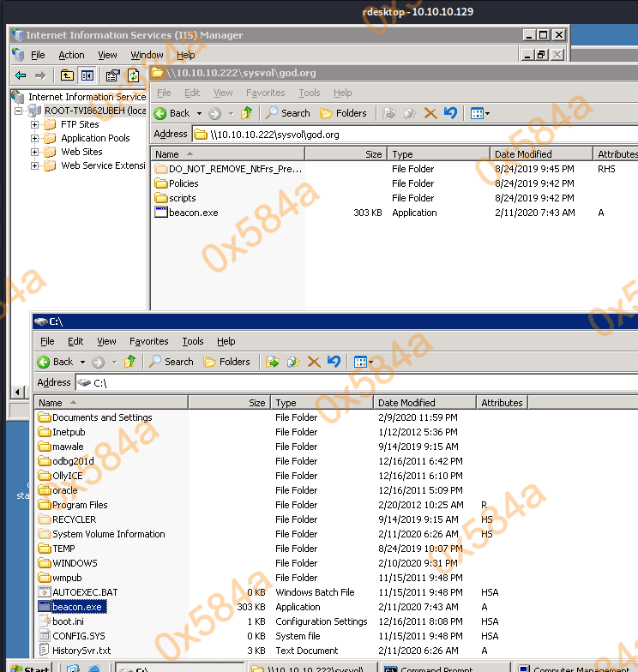Click IIS Manager back arrow icon

click(21, 75)
